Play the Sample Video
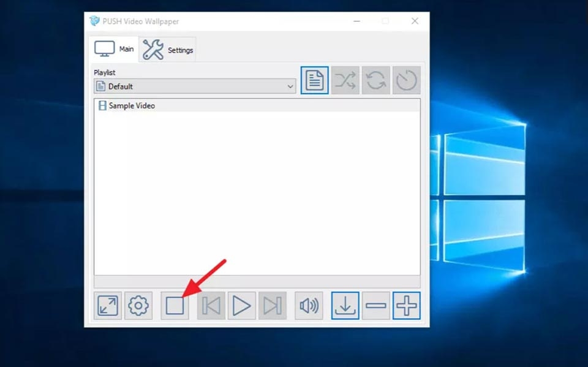Viewport: 588px width, 367px height. [241, 305]
